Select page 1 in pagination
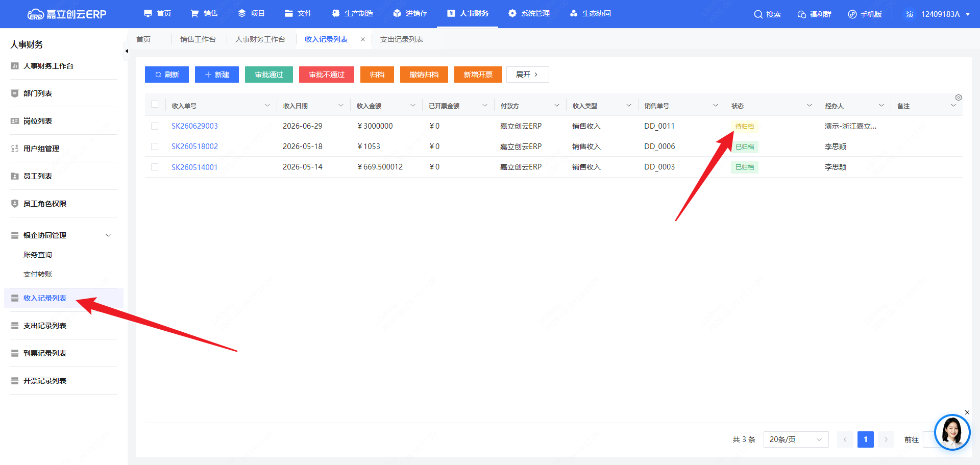980x465 pixels. tap(866, 439)
